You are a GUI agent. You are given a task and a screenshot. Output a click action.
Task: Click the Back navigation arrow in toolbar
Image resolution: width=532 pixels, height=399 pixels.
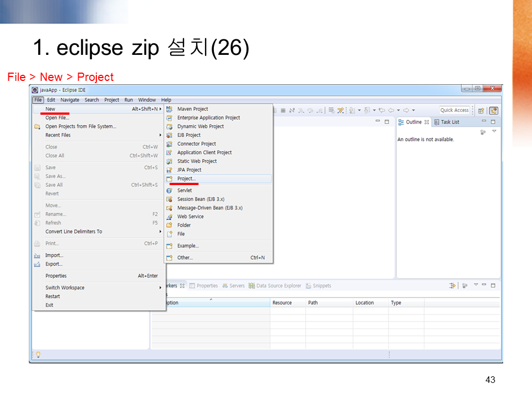click(391, 110)
